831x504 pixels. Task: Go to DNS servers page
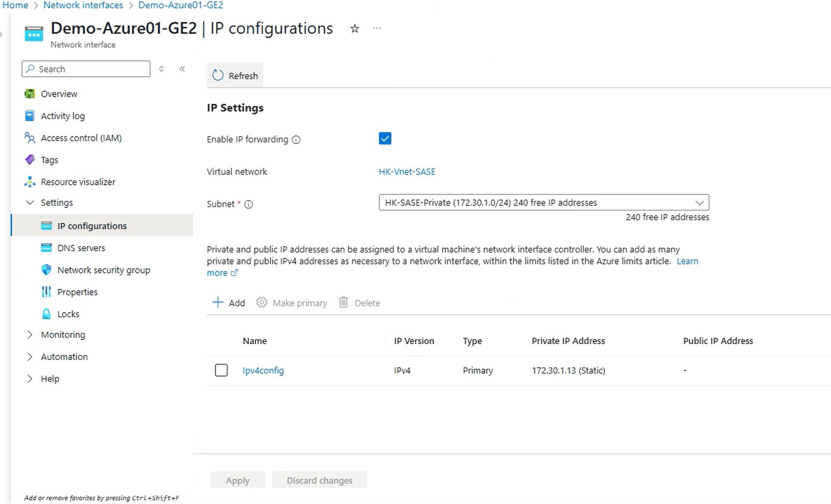click(x=81, y=248)
